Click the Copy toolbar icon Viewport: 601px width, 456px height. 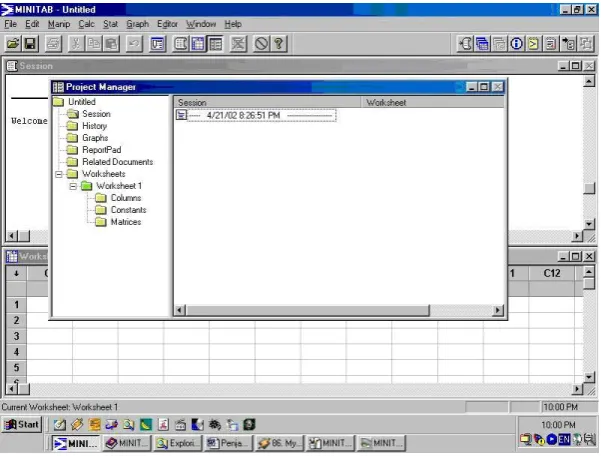[x=94, y=44]
